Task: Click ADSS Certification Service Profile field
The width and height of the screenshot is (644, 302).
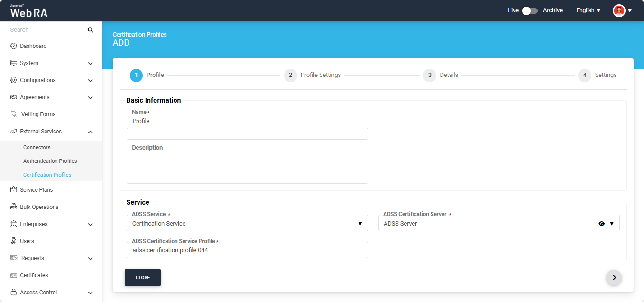Action: (247, 250)
